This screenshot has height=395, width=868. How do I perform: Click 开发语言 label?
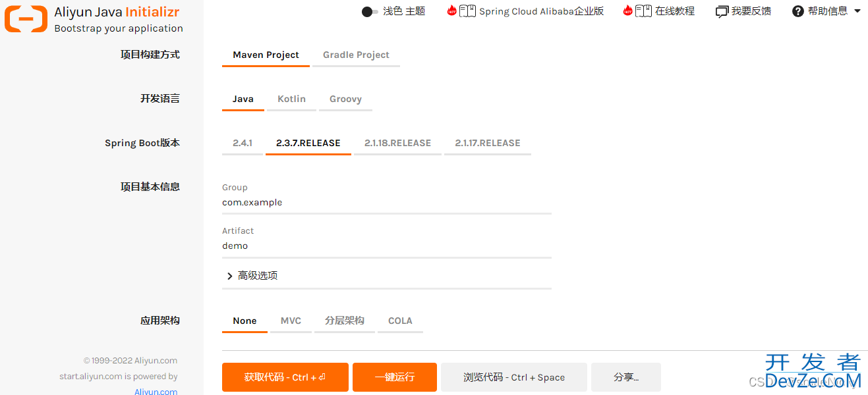[x=160, y=99]
